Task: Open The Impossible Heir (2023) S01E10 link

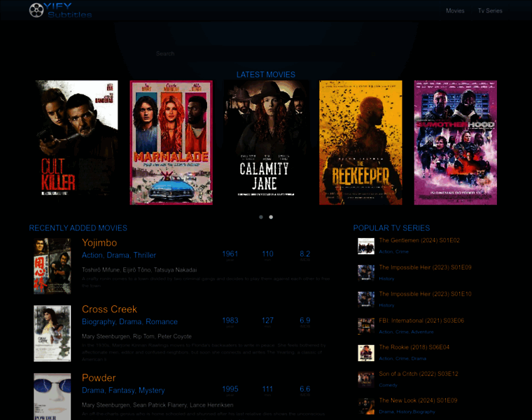Action: pos(425,294)
